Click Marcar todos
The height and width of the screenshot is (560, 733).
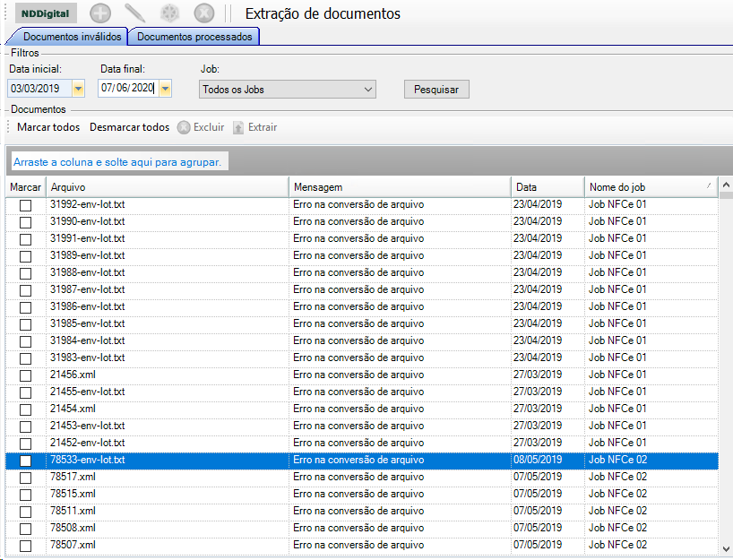click(48, 127)
